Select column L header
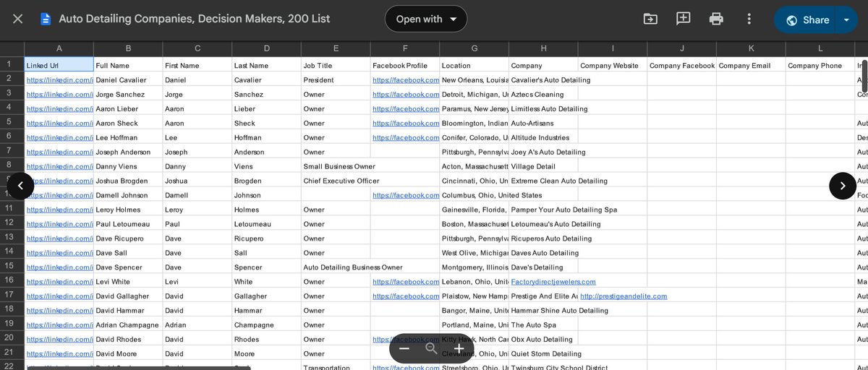The image size is (868, 370). coord(820,49)
